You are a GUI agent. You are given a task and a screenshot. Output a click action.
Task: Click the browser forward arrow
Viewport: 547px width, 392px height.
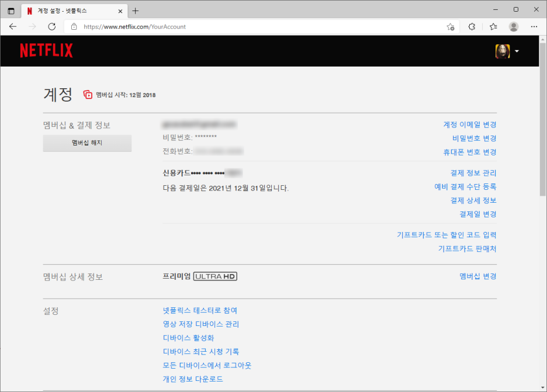click(x=33, y=26)
